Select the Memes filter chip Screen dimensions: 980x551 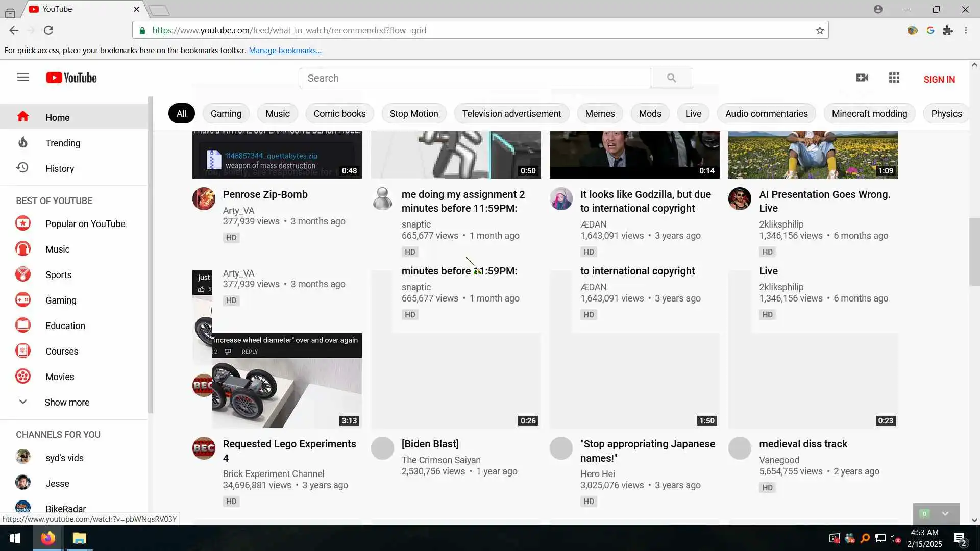[x=599, y=113]
